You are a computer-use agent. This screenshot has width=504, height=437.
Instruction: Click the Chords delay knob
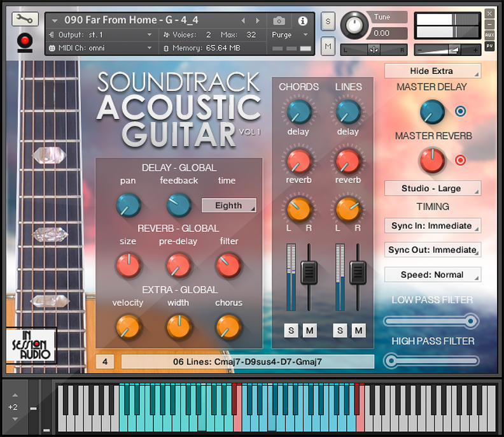pyautogui.click(x=299, y=111)
